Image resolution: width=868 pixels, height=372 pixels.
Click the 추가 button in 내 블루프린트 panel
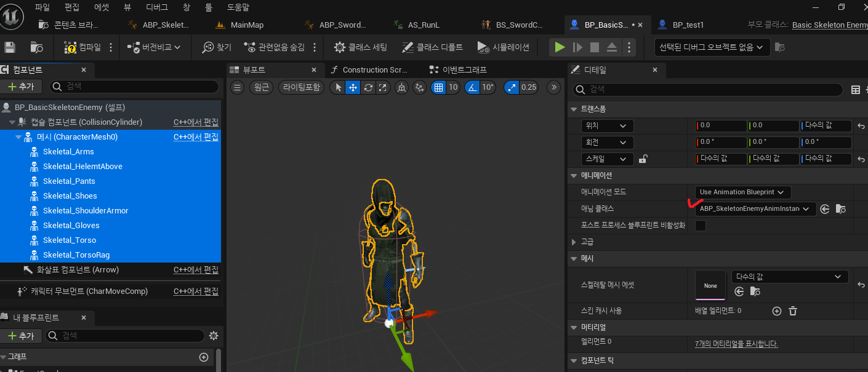click(x=21, y=336)
